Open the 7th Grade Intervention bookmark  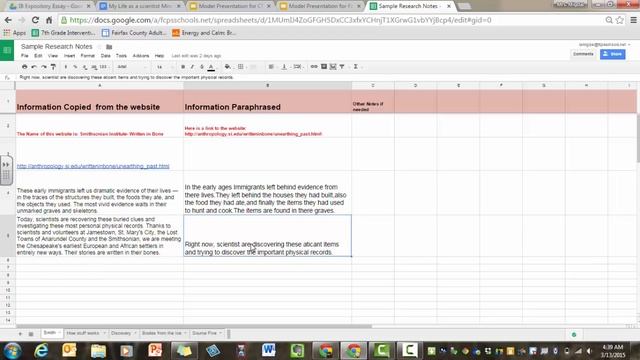[63, 33]
